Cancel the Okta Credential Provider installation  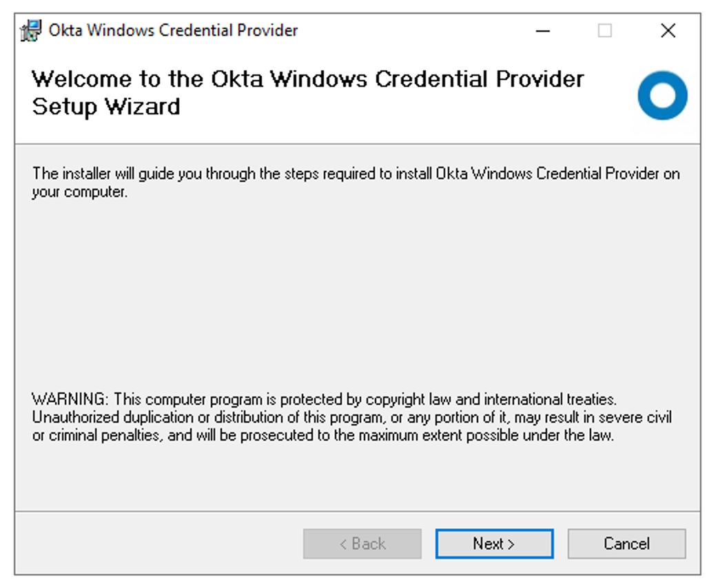[x=627, y=544]
